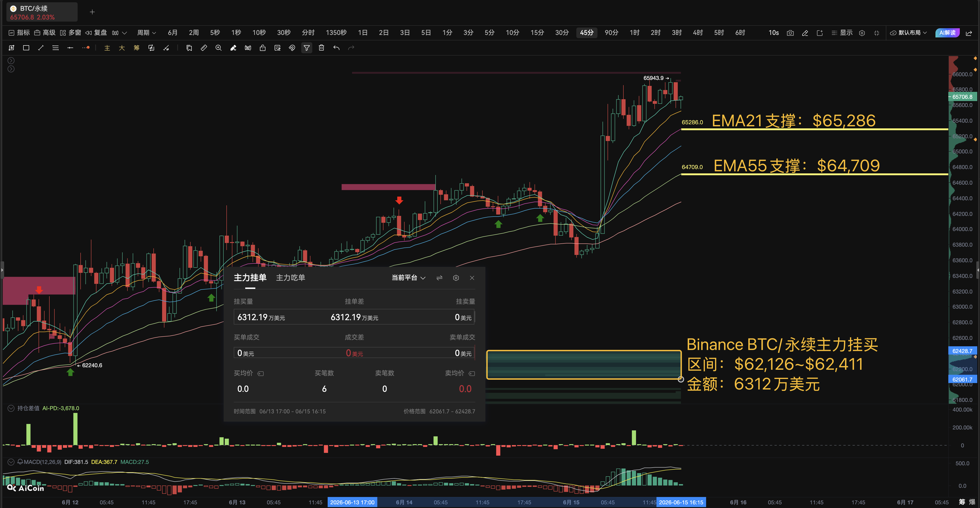
Task: Select the parallel horizontal lines tool
Action: [56, 48]
